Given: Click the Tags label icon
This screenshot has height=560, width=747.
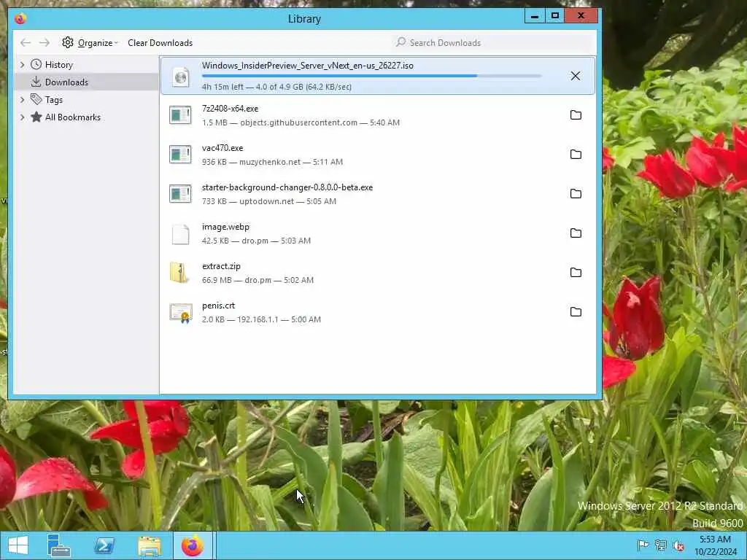Looking at the screenshot, I should tap(36, 99).
